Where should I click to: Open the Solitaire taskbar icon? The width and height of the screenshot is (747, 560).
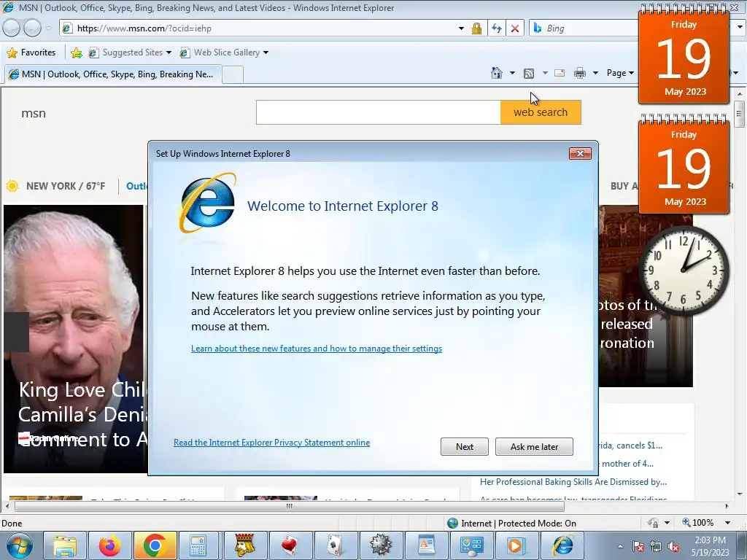[336, 545]
